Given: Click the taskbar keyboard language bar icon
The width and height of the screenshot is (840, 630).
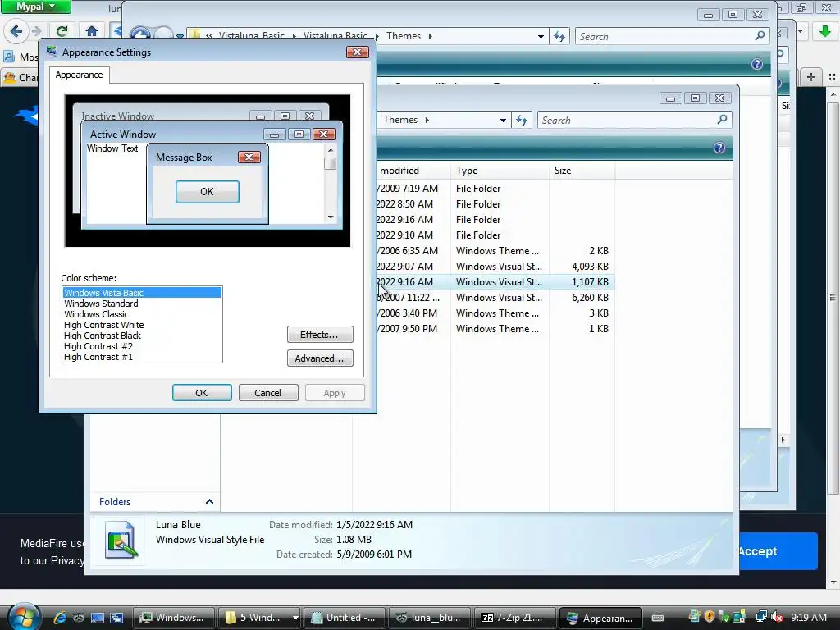Looking at the screenshot, I should pos(658,618).
